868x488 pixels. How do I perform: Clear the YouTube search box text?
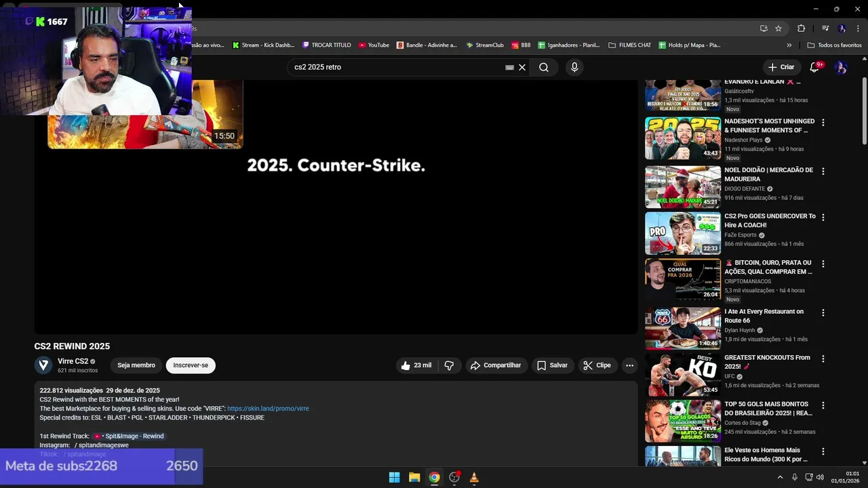click(522, 67)
